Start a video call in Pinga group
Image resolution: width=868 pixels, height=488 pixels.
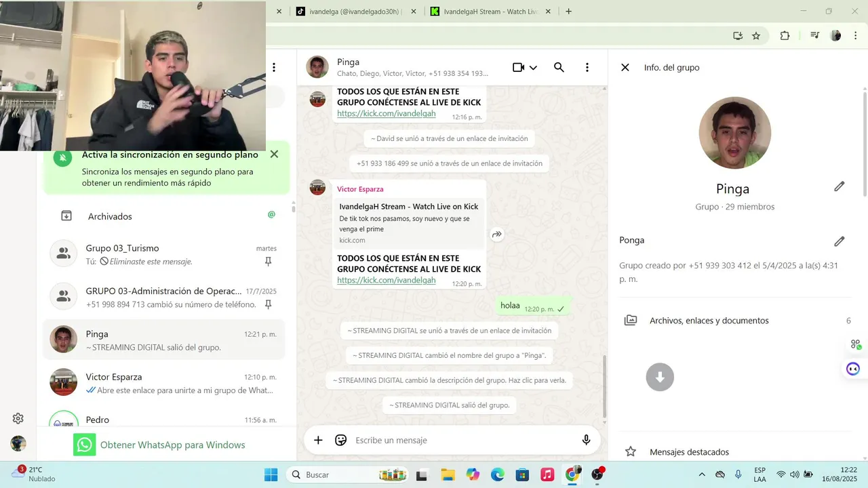(518, 67)
